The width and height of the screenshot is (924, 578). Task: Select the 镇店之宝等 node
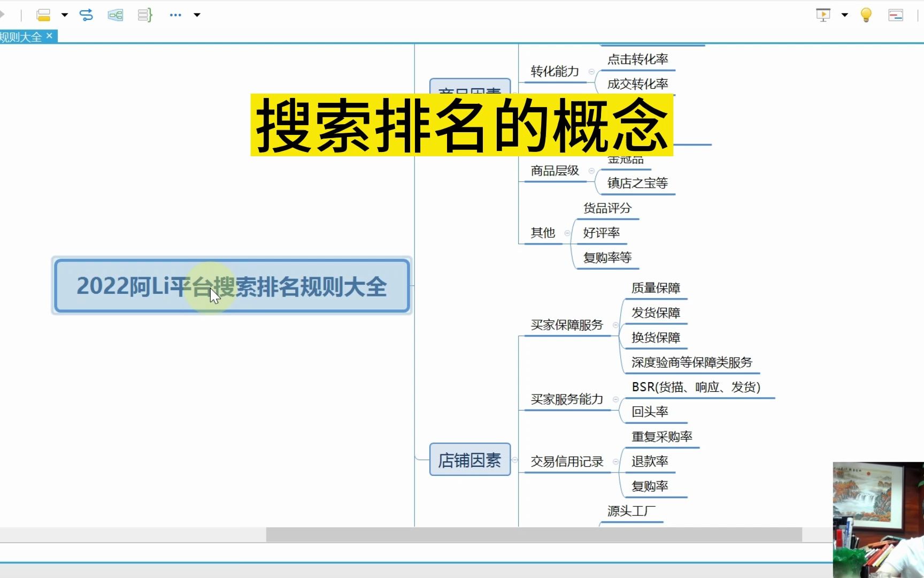pyautogui.click(x=638, y=183)
